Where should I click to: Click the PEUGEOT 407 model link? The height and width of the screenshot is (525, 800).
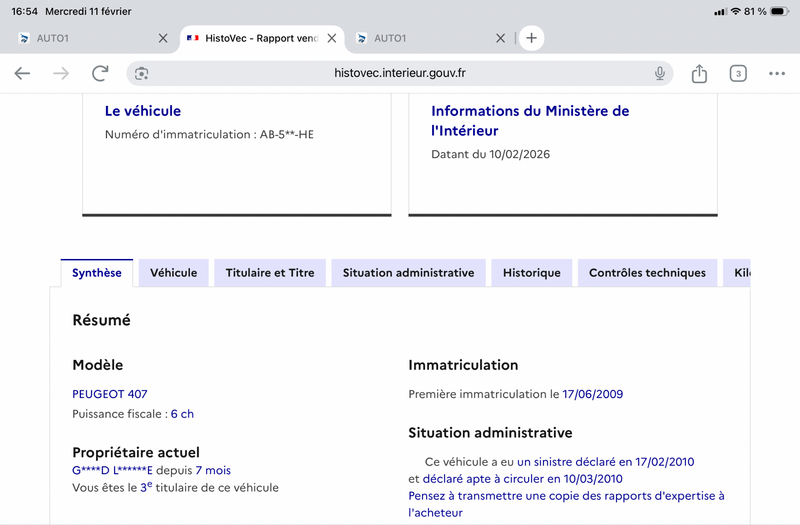click(x=110, y=394)
